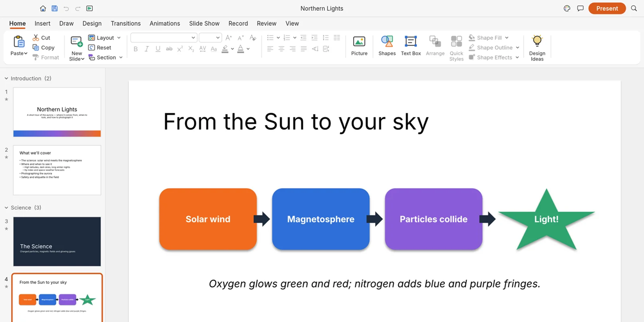Toggle Underline formatting

pyautogui.click(x=158, y=49)
